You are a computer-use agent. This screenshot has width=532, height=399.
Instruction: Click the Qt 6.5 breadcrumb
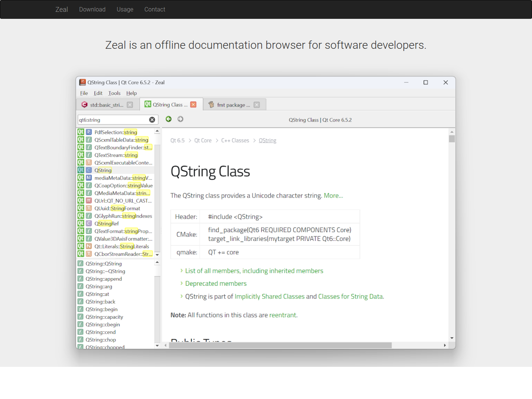(x=177, y=140)
